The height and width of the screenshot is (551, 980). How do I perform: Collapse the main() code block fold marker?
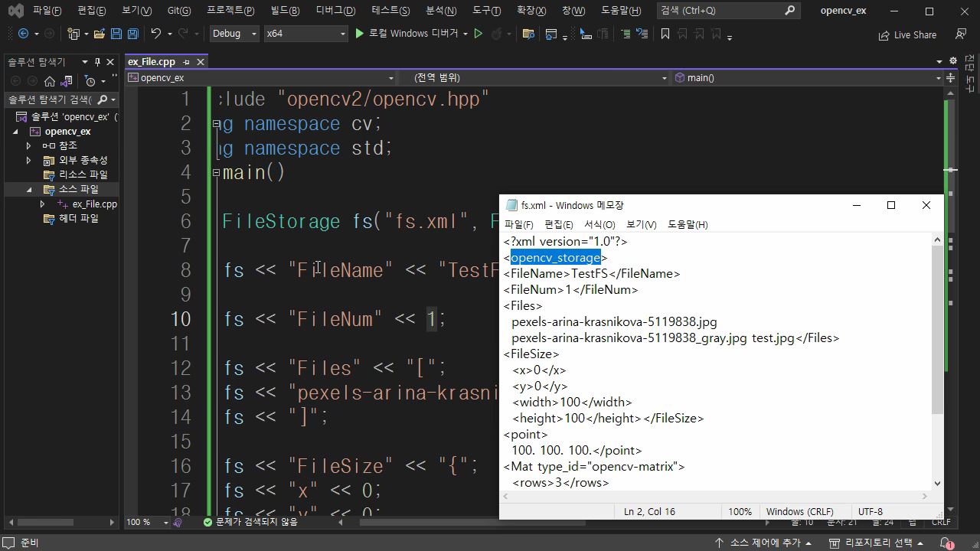tap(217, 173)
